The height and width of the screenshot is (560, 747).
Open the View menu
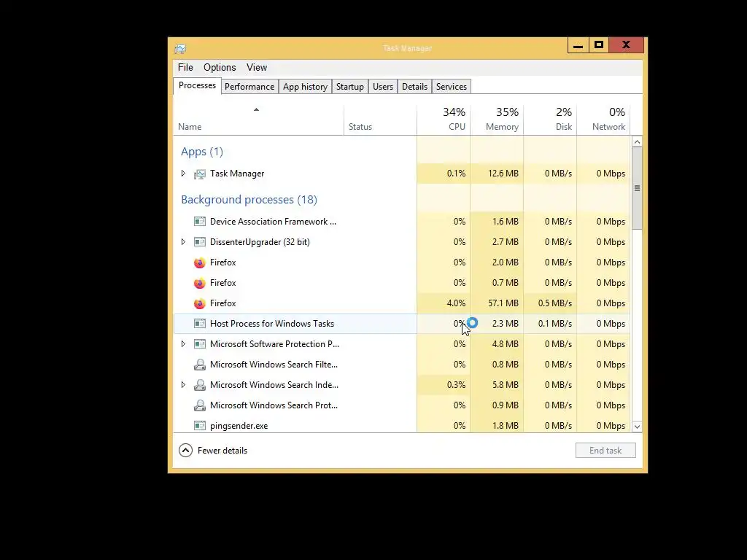tap(257, 68)
